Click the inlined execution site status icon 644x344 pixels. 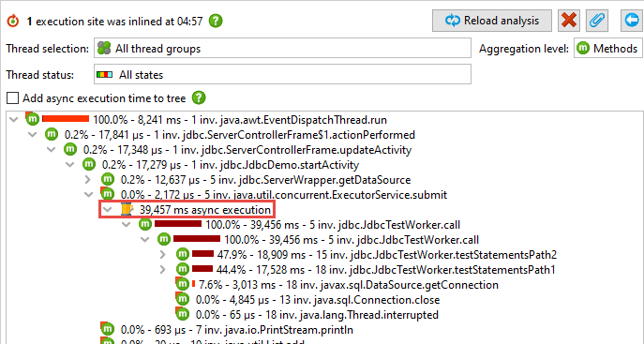pyautogui.click(x=13, y=21)
